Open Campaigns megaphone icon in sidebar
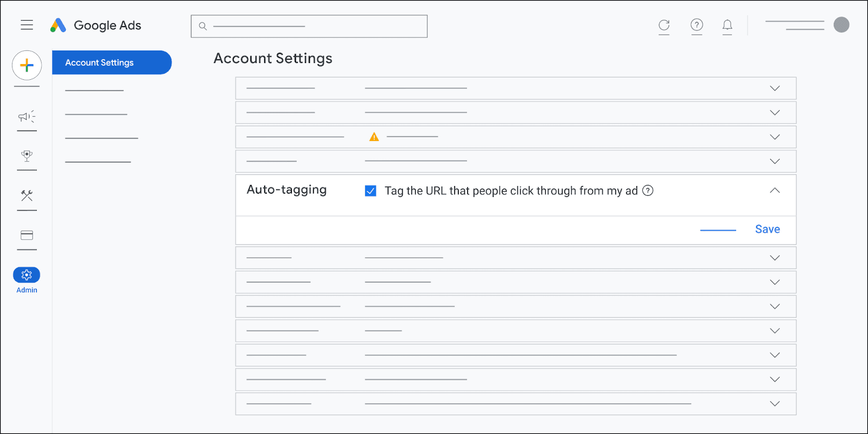The image size is (868, 434). [27, 117]
